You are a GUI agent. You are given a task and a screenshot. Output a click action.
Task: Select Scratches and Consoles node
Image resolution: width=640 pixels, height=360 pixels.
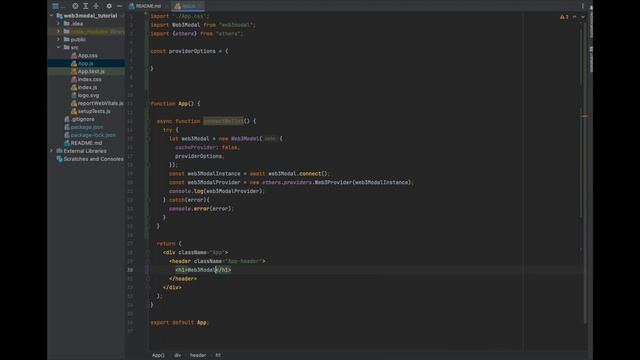point(93,159)
